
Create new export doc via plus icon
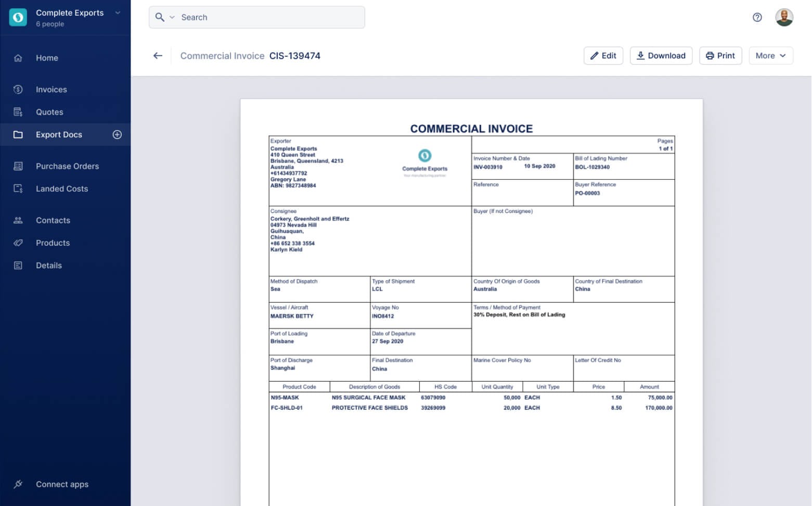click(117, 134)
